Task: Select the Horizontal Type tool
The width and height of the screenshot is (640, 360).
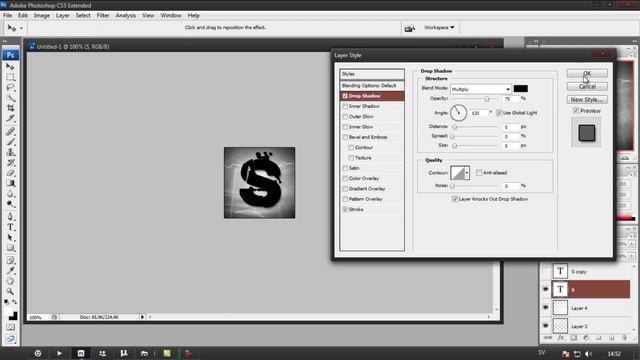Action: tap(10, 227)
